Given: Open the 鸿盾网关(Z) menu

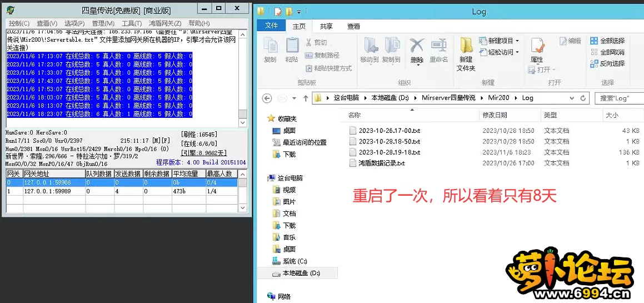Looking at the screenshot, I should coord(165,23).
